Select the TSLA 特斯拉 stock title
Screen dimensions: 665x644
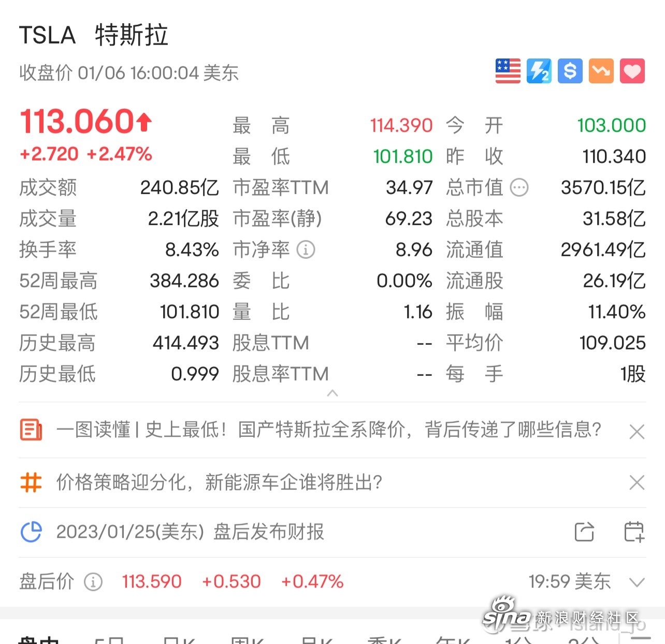(94, 35)
